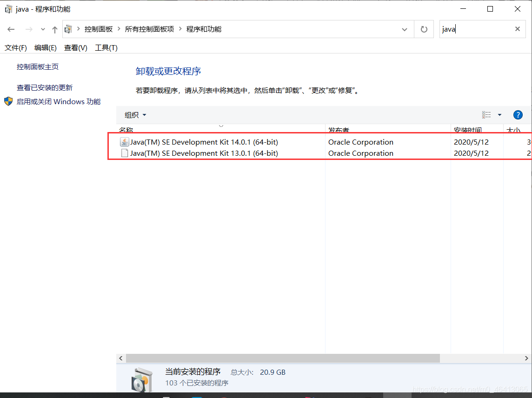Click the address bar Programs icon
Image resolution: width=532 pixels, height=398 pixels.
click(x=68, y=29)
